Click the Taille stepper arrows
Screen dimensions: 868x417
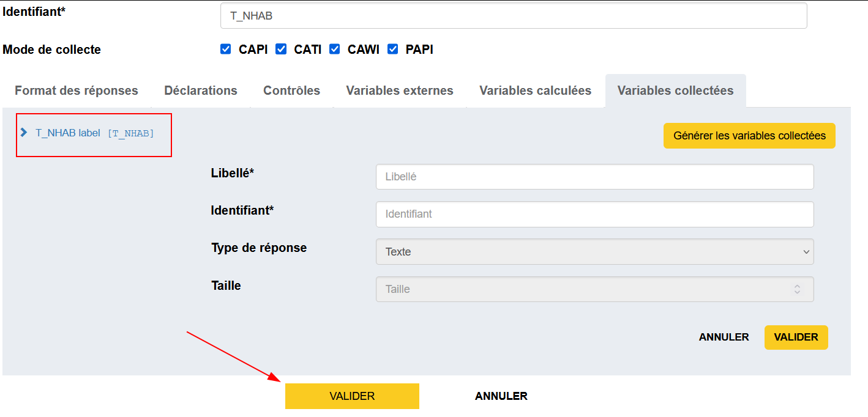pos(797,289)
